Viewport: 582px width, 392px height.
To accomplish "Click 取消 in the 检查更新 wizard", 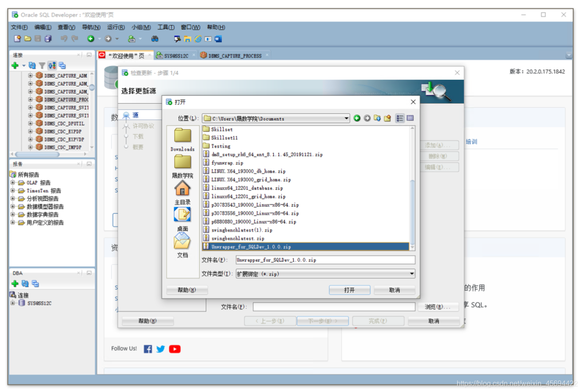I will 434,321.
